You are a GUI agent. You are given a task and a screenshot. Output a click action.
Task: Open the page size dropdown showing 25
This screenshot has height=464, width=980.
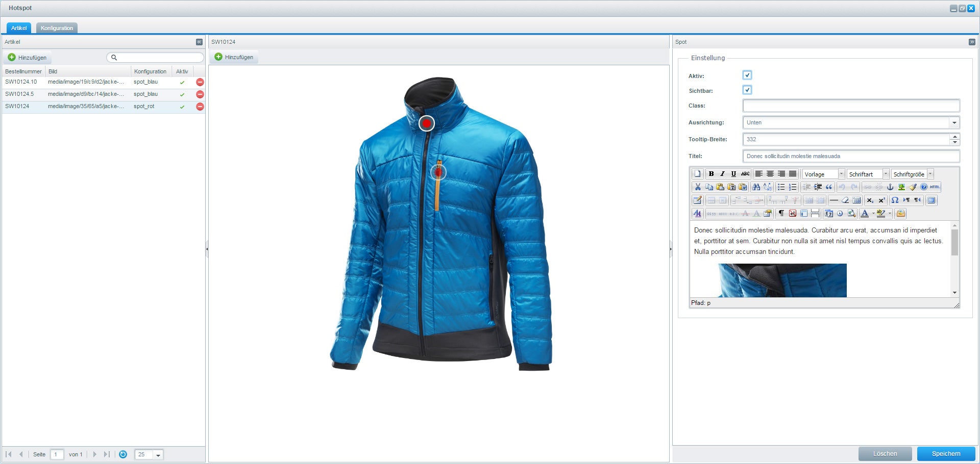pos(158,455)
